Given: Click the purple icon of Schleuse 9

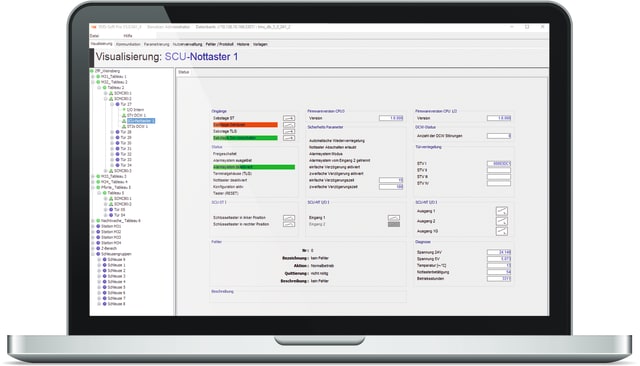Looking at the screenshot, I should tap(104, 260).
